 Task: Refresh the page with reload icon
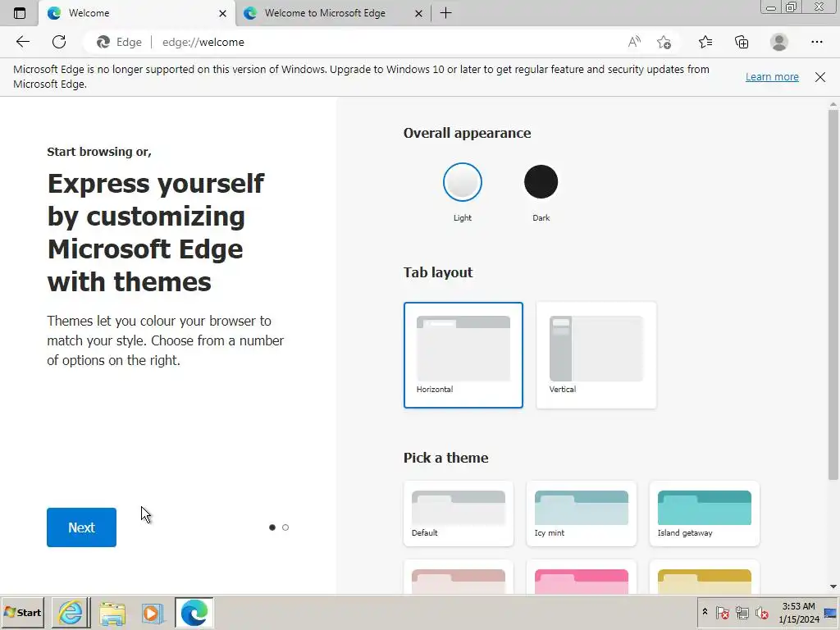click(59, 42)
